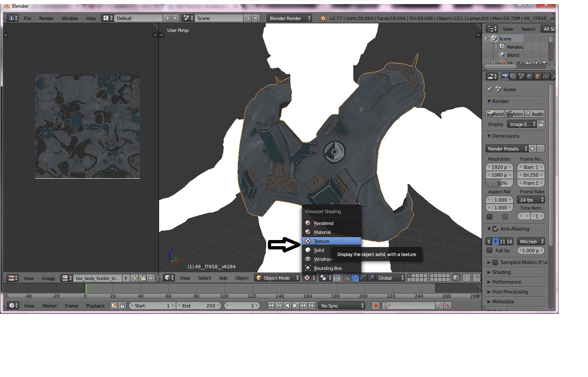Viewport: 588px width, 377px height.
Task: Create new image with plus icon
Action: [x=135, y=278]
